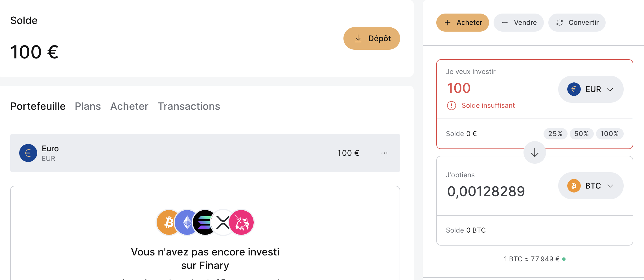Click the Solana logo in empty portfolio

click(x=204, y=222)
